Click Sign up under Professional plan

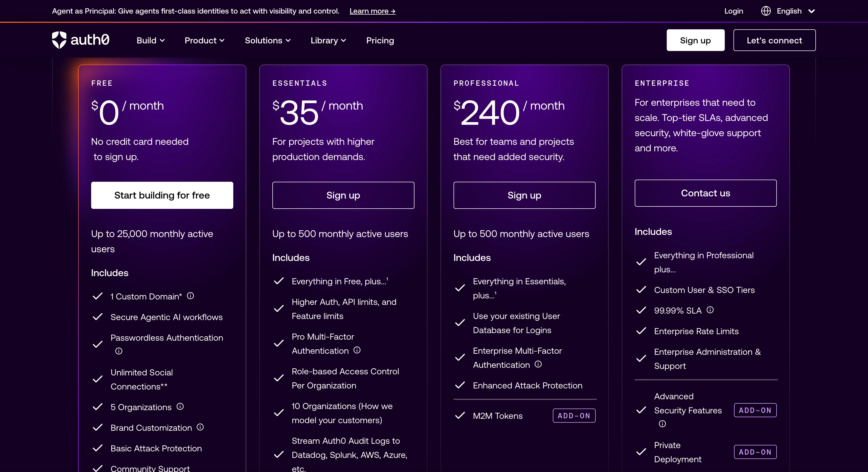[x=524, y=195]
